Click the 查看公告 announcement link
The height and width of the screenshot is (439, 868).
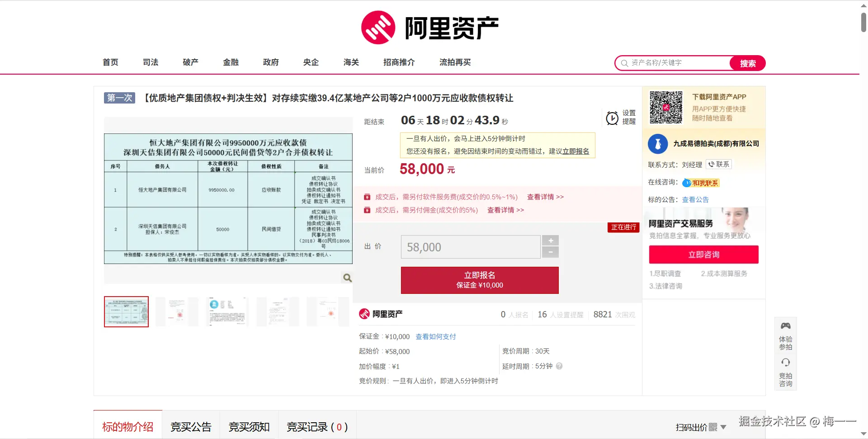tap(695, 199)
